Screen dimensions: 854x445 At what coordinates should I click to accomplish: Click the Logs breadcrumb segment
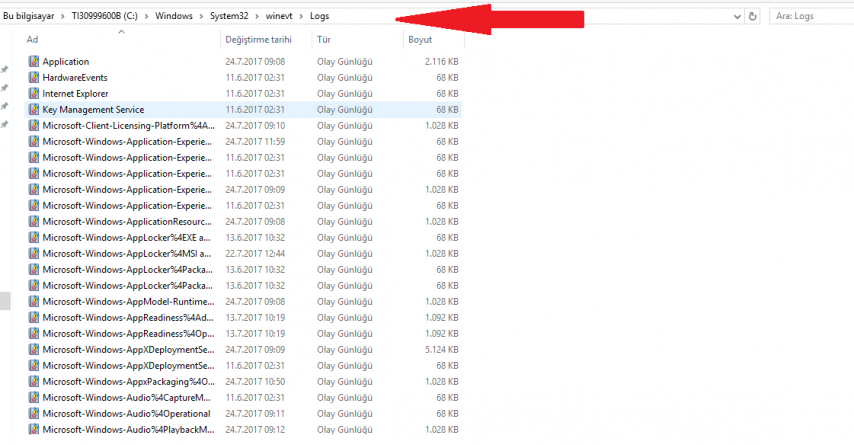coord(320,16)
